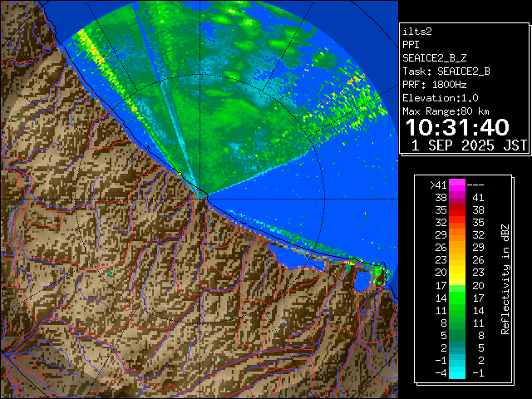The height and width of the screenshot is (399, 532).
Task: Click the SEAICE2_B_Z product name
Action: coord(434,58)
